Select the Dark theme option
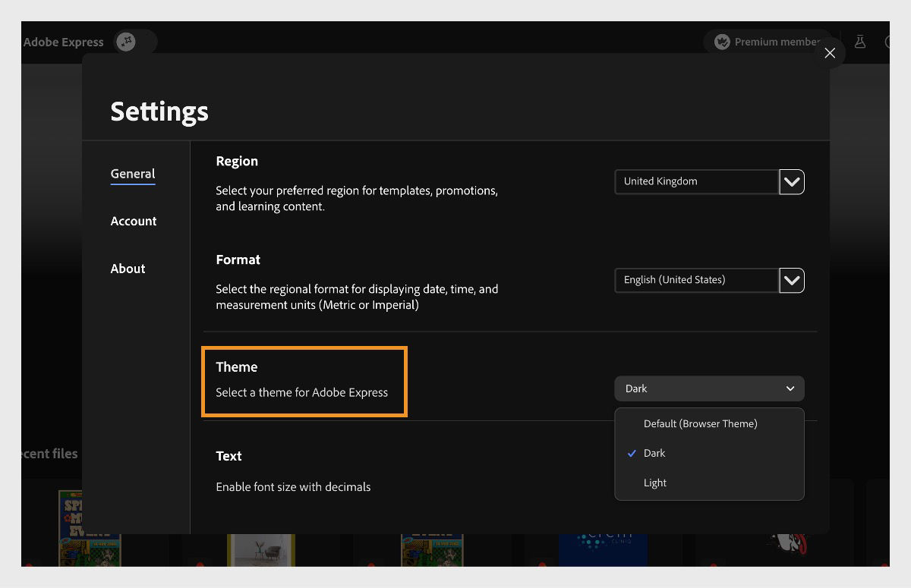 pos(709,453)
